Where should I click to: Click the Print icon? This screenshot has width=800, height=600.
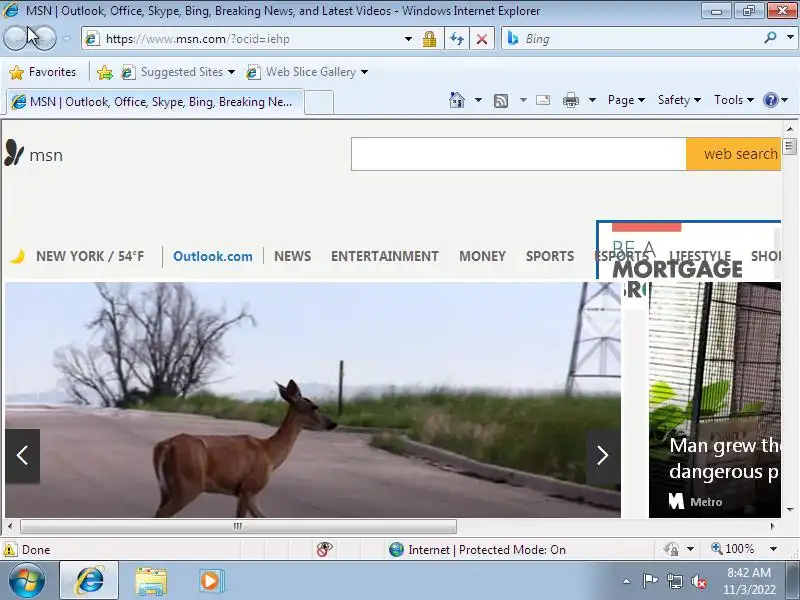point(570,100)
